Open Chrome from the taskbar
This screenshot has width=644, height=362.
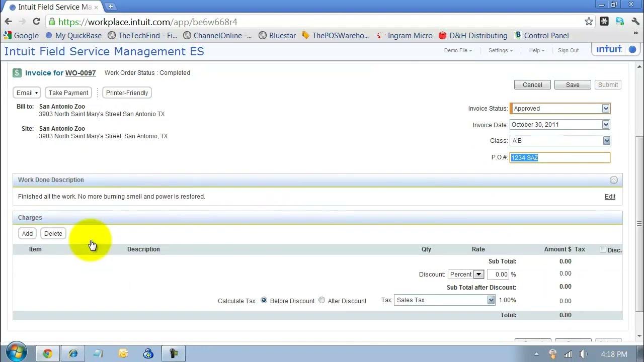coord(47,354)
